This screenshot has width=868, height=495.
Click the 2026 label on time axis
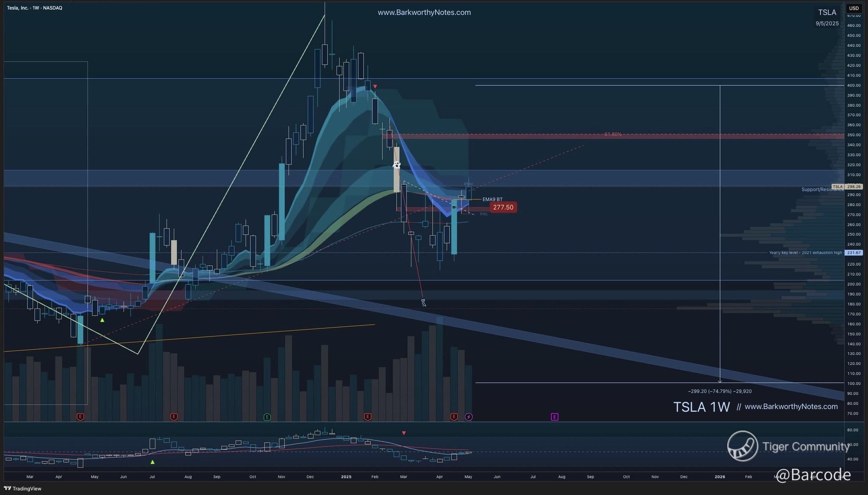pyautogui.click(x=720, y=477)
